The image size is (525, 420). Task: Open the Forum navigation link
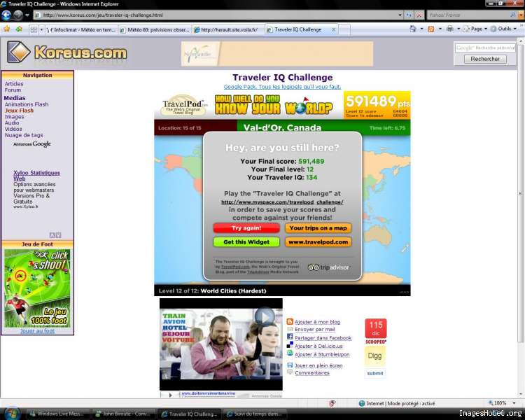[13, 90]
